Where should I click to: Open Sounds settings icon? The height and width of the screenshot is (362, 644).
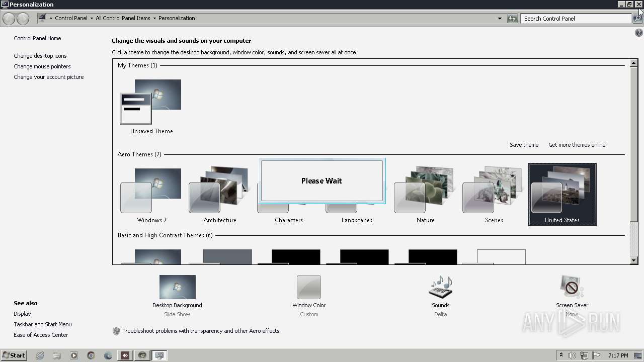pyautogui.click(x=440, y=287)
